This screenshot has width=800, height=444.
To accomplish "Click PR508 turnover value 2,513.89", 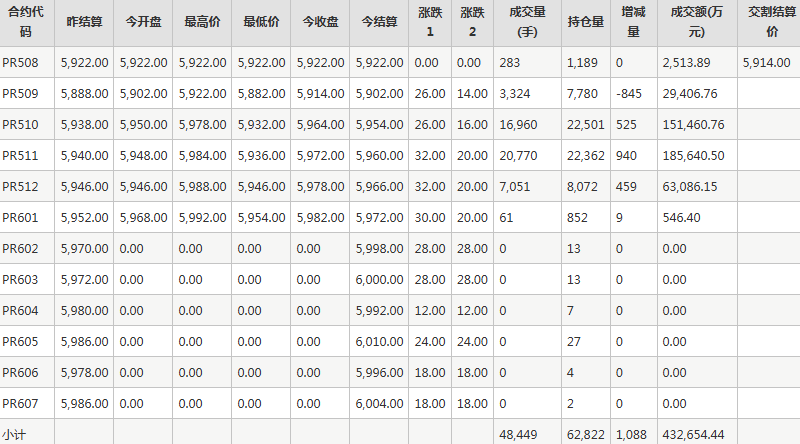I will pos(686,63).
